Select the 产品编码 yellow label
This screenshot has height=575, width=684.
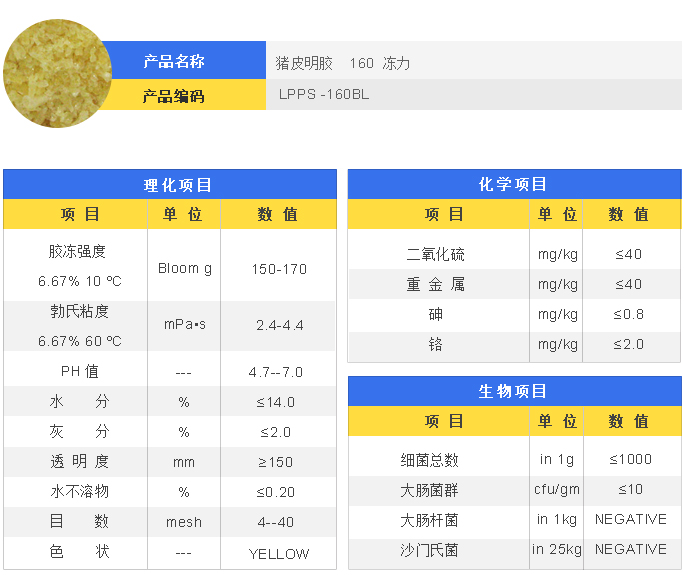click(174, 96)
